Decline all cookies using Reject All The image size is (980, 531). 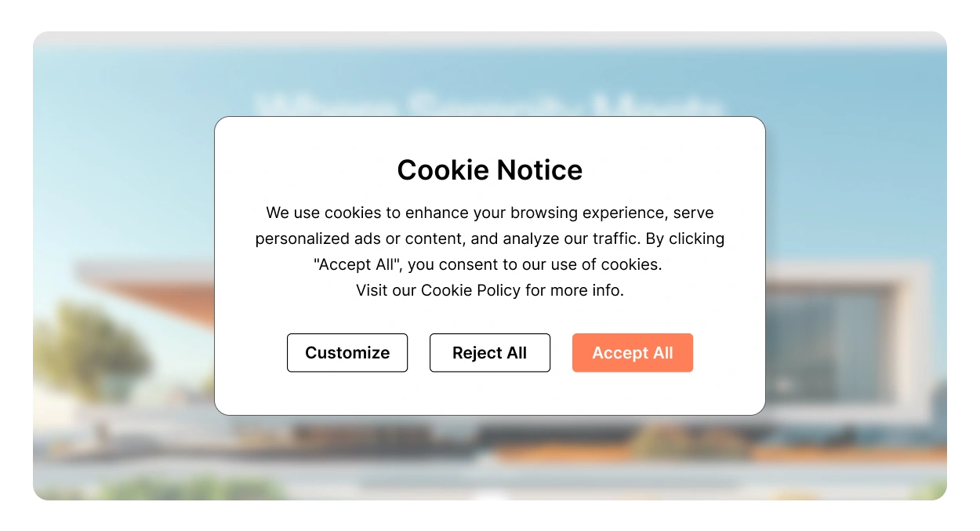pyautogui.click(x=489, y=352)
